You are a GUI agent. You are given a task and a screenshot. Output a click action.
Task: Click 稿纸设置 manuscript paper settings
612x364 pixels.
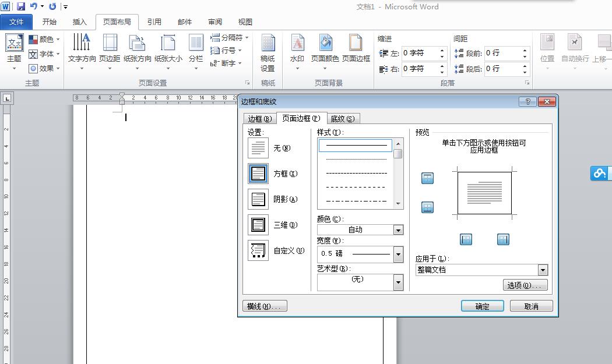[x=268, y=54]
